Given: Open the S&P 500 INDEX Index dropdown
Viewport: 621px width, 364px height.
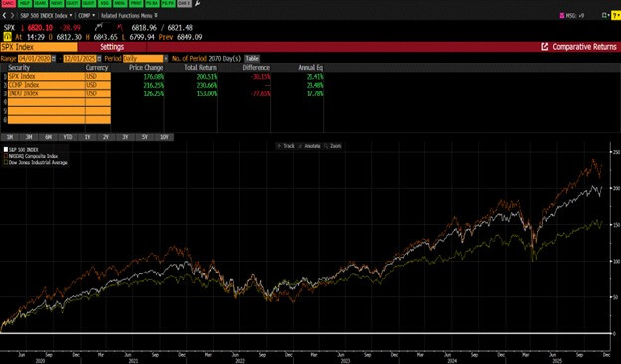Looking at the screenshot, I should 46,16.
